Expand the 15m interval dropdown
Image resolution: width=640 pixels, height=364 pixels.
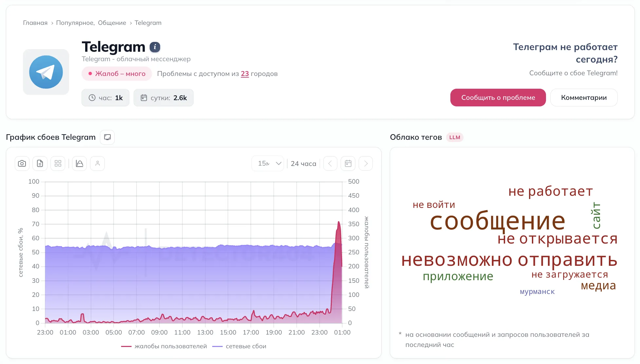tap(268, 163)
